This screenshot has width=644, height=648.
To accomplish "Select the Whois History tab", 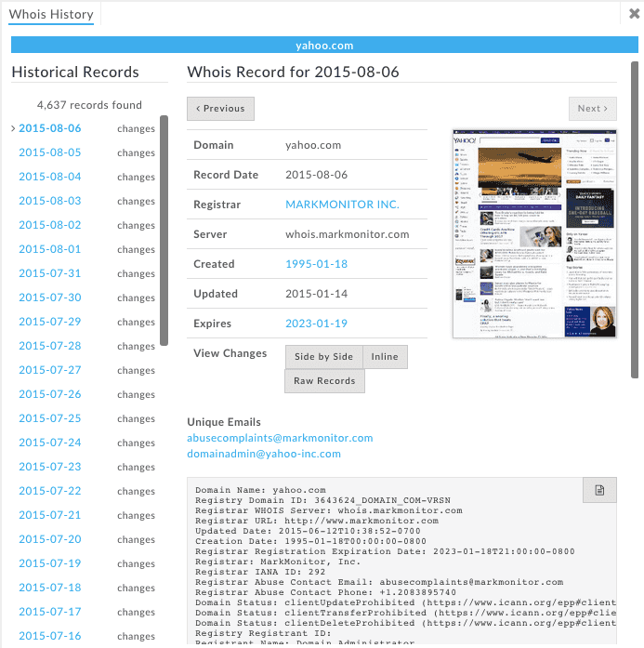I will 51,15.
